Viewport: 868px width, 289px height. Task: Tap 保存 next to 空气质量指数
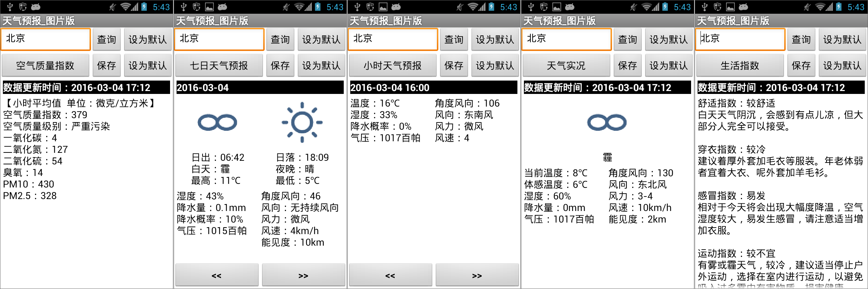coord(107,65)
